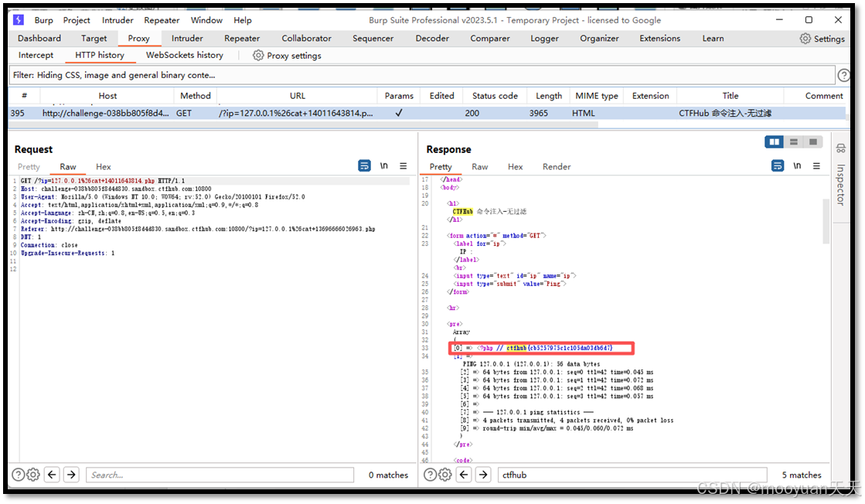Toggle Request word-wrap icon
Viewport: 865px width, 504px height.
pos(365,166)
